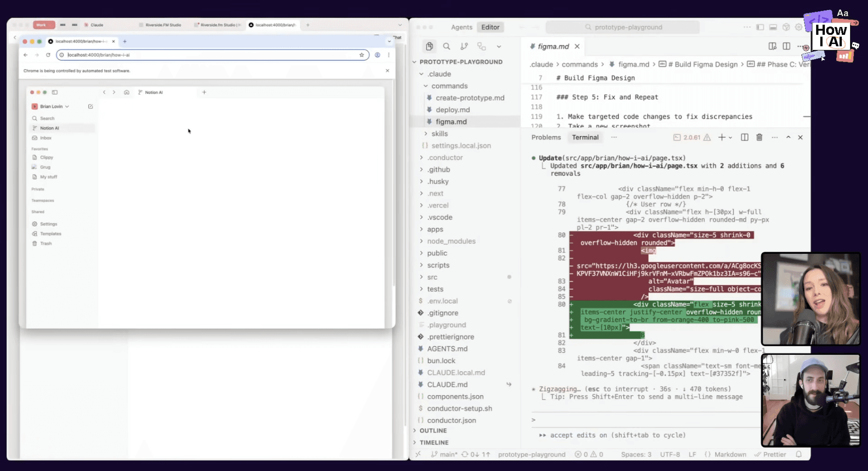Switch to the Agents tab

click(461, 27)
